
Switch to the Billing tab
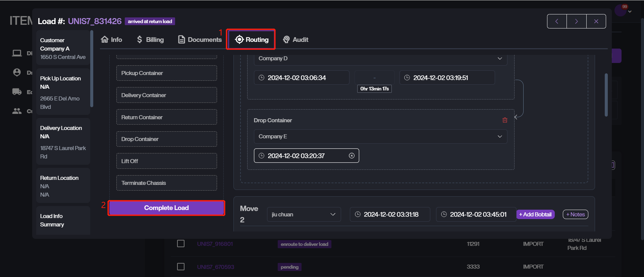tap(150, 40)
